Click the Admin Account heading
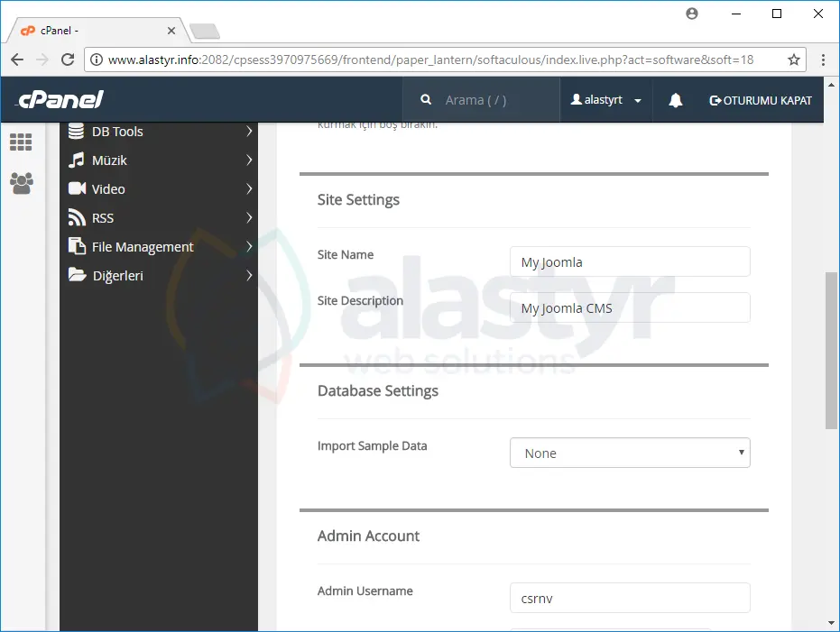This screenshot has height=632, width=840. [x=368, y=536]
